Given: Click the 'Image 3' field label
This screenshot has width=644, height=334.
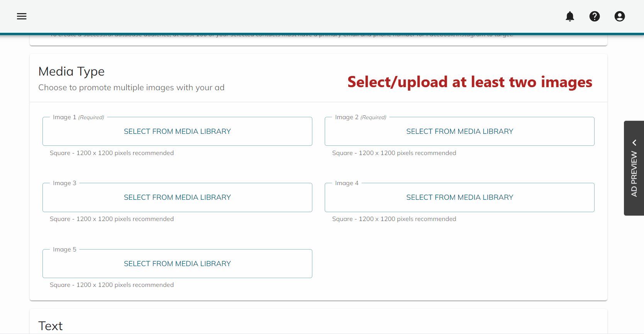Looking at the screenshot, I should (x=64, y=183).
